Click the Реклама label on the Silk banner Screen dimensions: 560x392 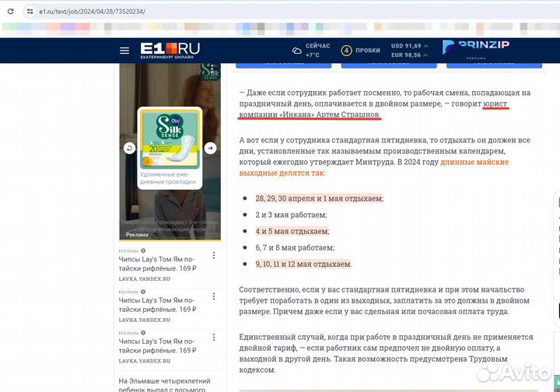137,235
